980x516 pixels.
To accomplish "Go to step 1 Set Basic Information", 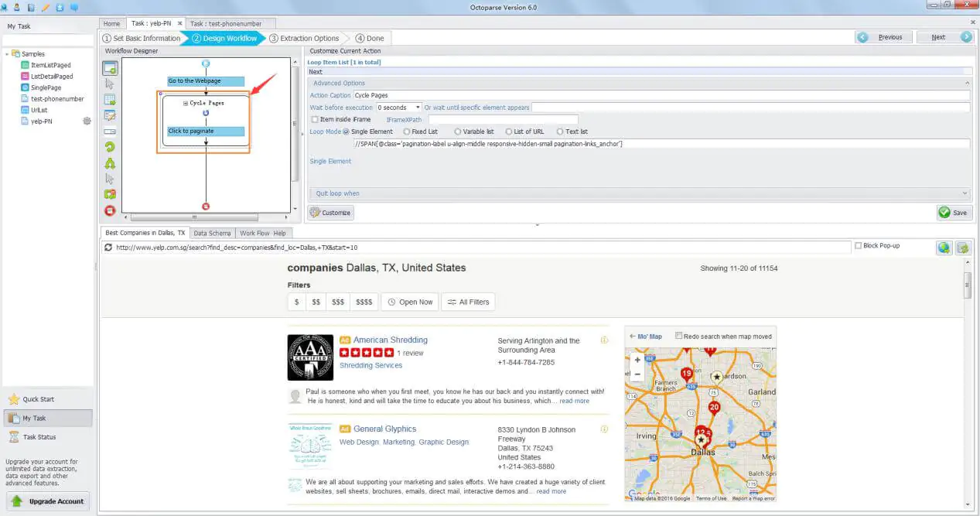I will click(142, 38).
